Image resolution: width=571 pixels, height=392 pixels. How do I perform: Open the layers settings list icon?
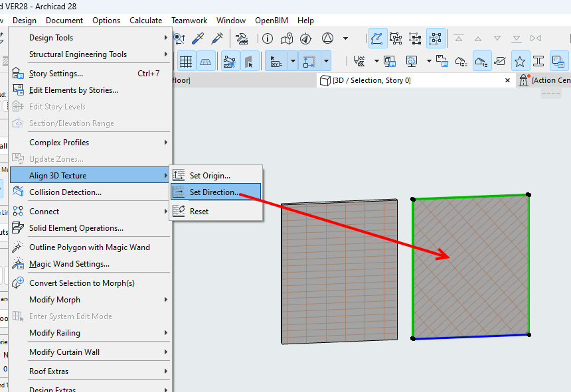pos(390,61)
